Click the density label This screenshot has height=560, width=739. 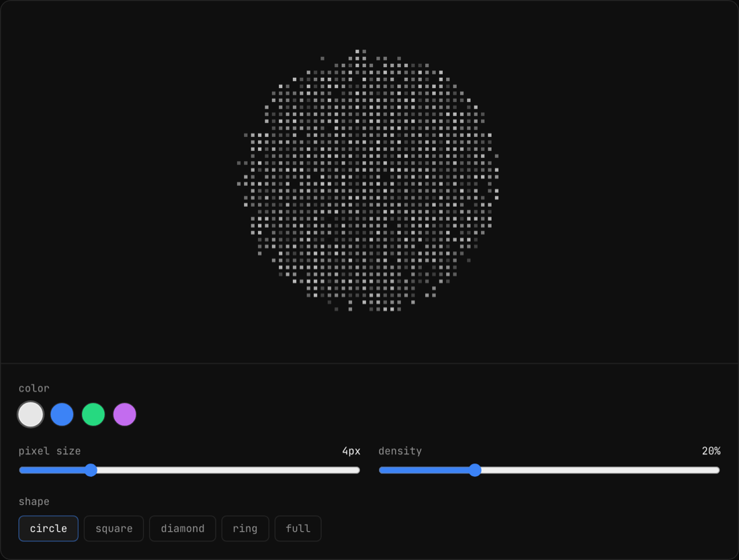(x=400, y=451)
